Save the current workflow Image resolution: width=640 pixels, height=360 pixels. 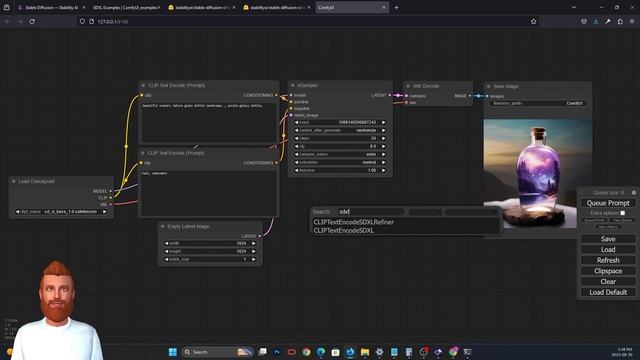[x=608, y=239]
